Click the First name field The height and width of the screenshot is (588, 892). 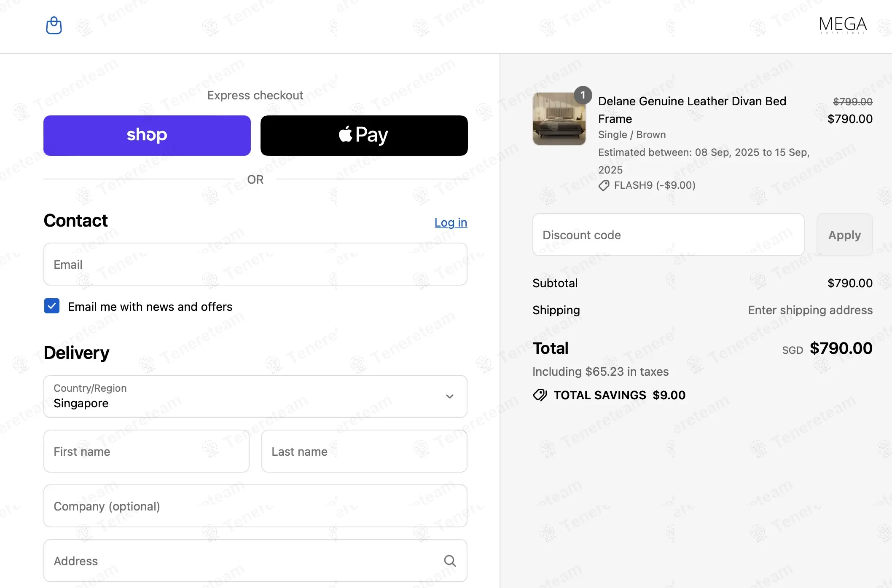[146, 451]
